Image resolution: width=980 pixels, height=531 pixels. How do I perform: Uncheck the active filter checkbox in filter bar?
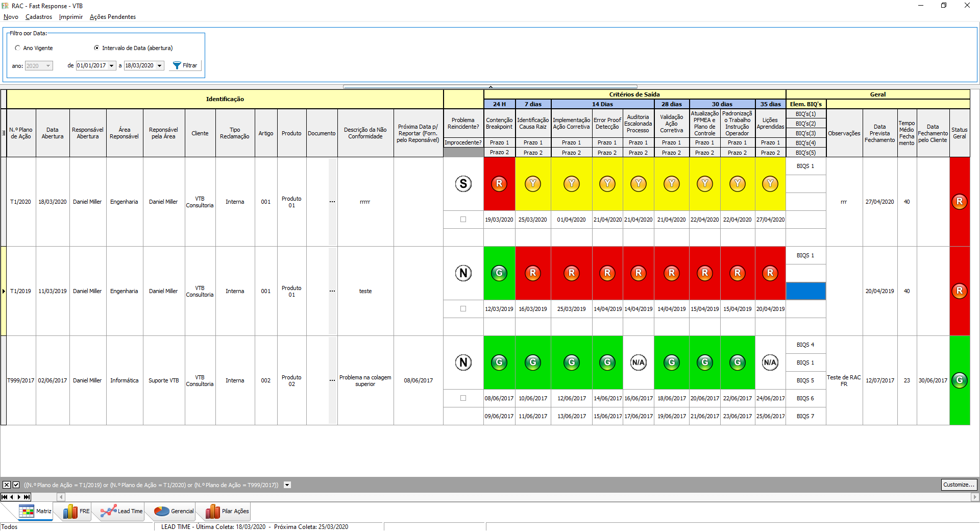(x=16, y=485)
